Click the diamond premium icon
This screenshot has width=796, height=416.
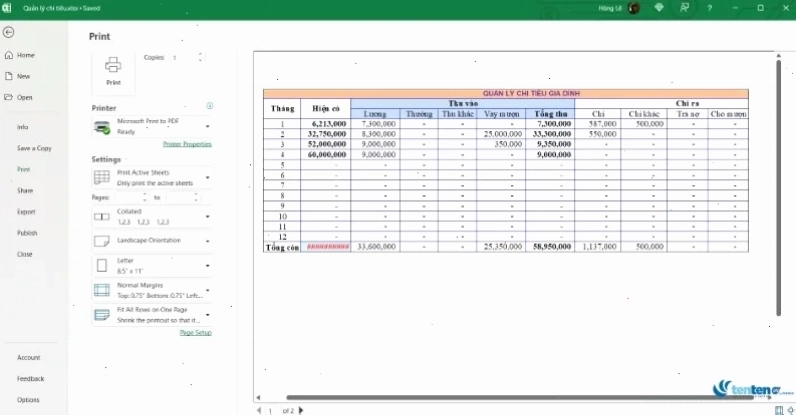[659, 8]
